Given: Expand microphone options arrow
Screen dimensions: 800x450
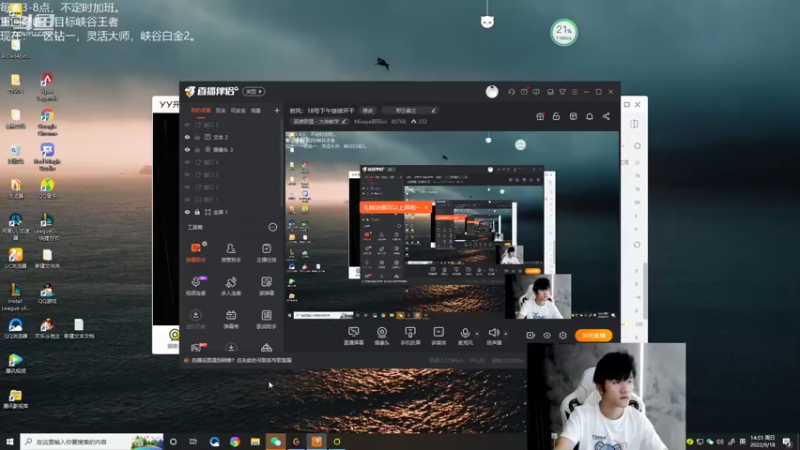Looking at the screenshot, I should click(477, 334).
